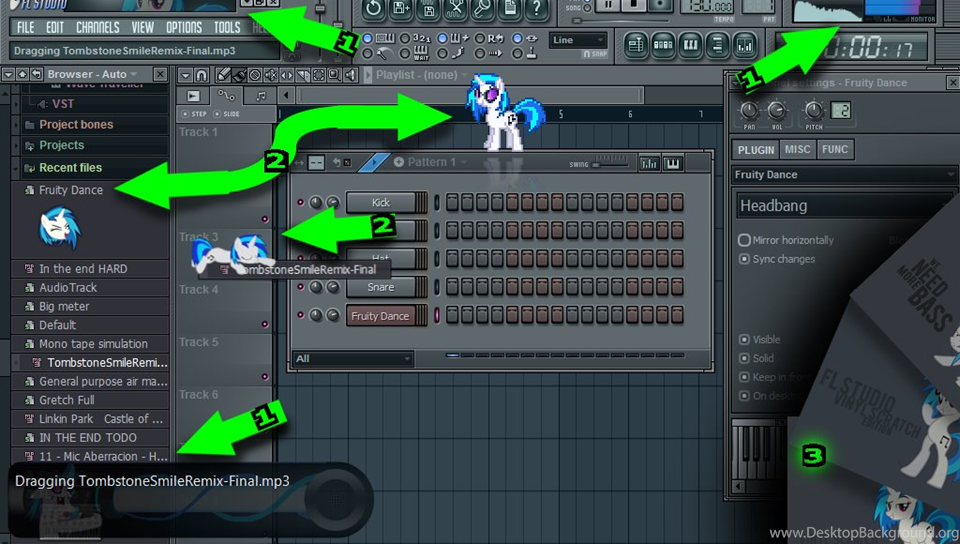This screenshot has width=960, height=544.
Task: Open the Piano Roll shortcut button
Action: tap(690, 45)
